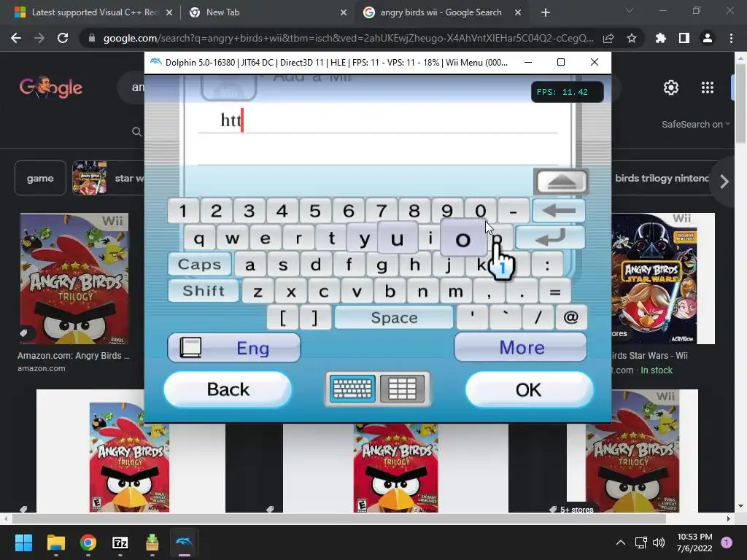Tap the hyphen key

tap(513, 211)
